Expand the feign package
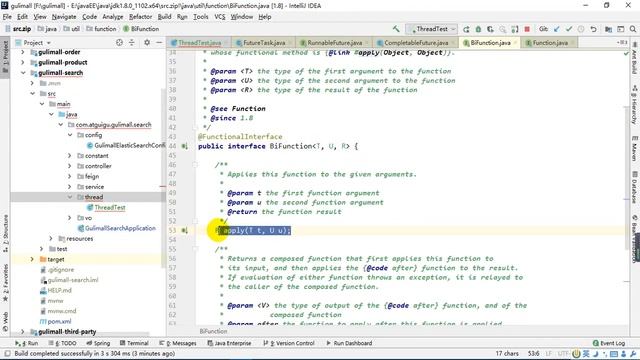The height and width of the screenshot is (360, 640). pos(70,176)
